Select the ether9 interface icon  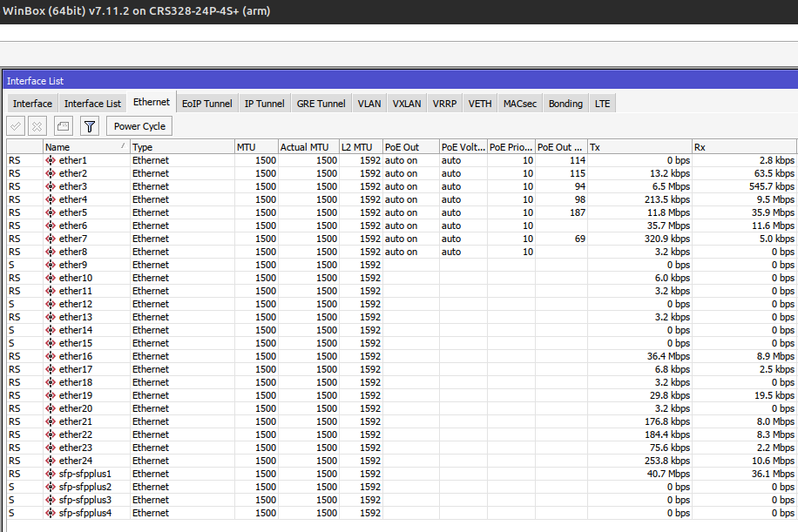point(51,265)
